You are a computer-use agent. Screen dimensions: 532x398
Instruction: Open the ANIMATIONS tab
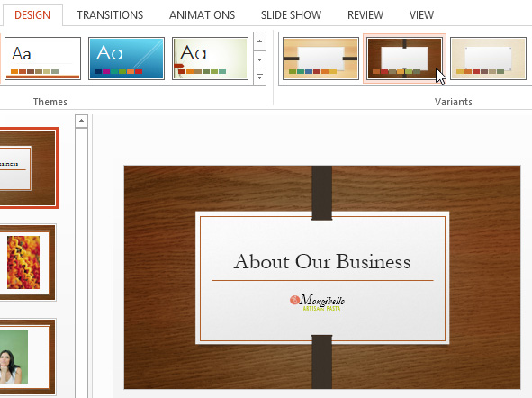click(x=202, y=15)
